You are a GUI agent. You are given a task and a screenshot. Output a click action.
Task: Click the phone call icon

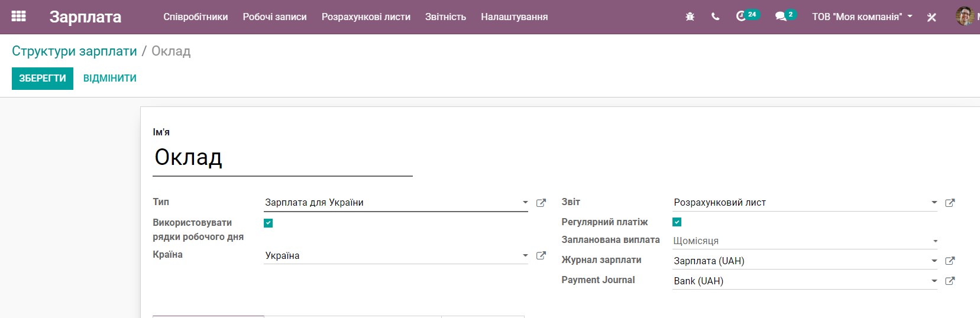[x=716, y=17]
